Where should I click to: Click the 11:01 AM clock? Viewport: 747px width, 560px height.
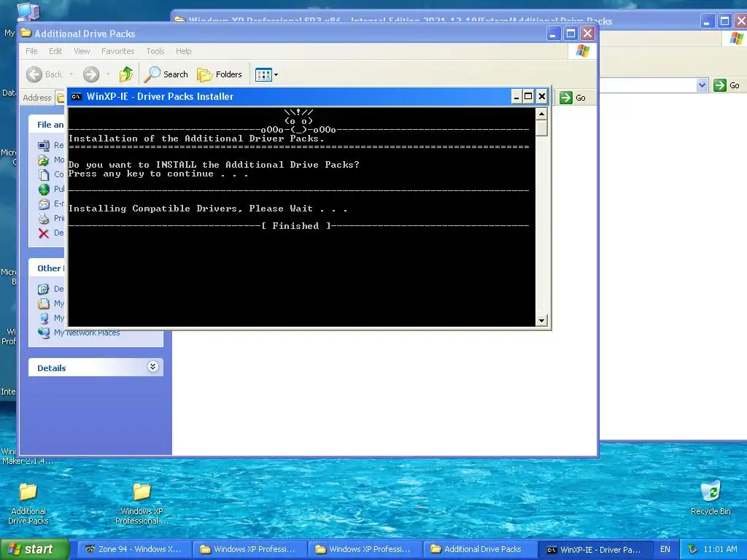(x=720, y=549)
